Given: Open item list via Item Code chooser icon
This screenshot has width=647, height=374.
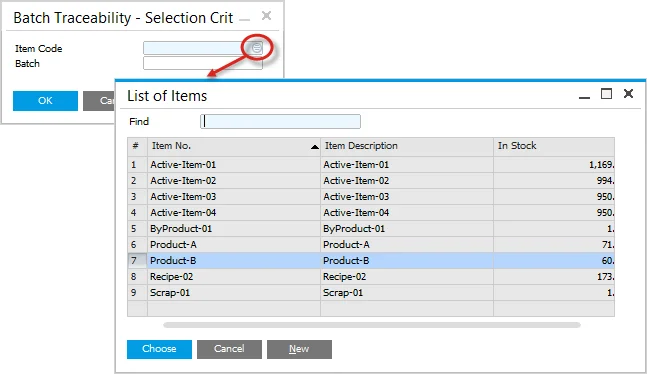Looking at the screenshot, I should click(257, 48).
